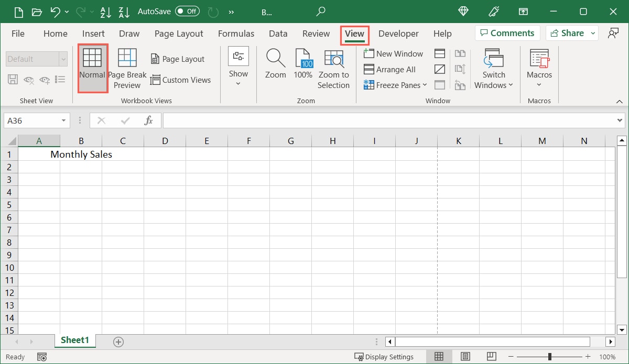This screenshot has width=629, height=364.
Task: Split the worksheet window
Action: pos(439,53)
